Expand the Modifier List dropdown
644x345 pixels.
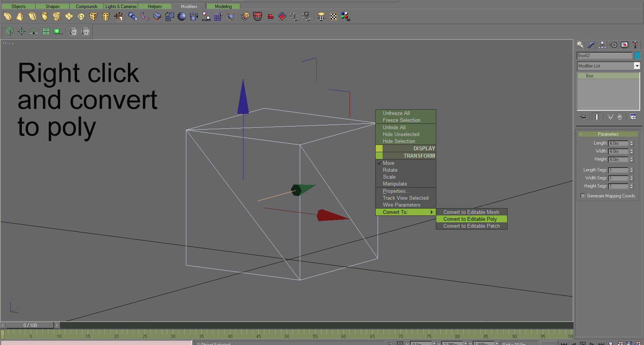[x=637, y=66]
